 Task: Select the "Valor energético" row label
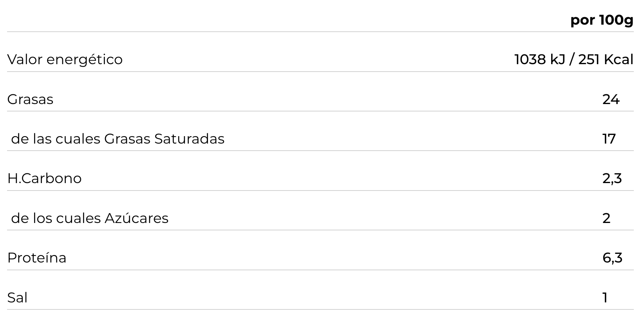click(65, 59)
